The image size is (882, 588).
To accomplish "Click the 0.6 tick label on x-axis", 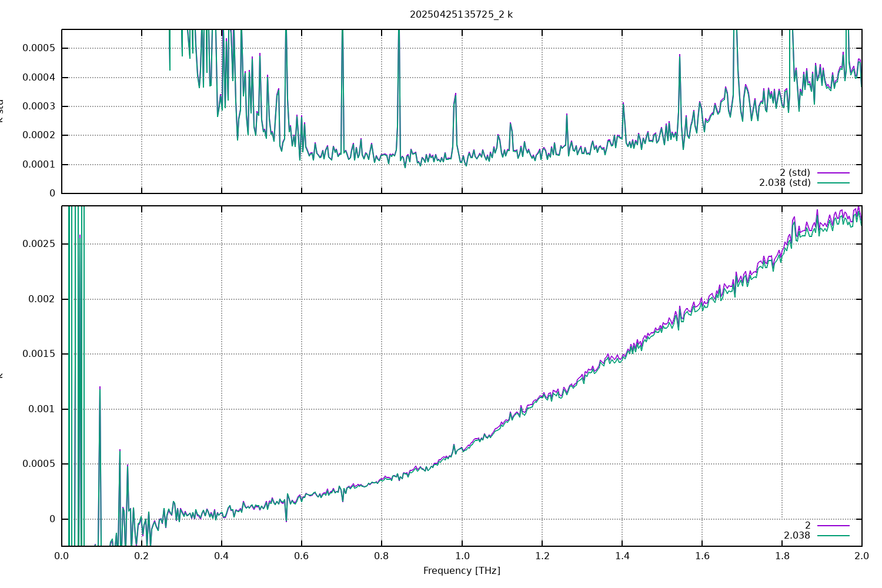I will coord(302,556).
